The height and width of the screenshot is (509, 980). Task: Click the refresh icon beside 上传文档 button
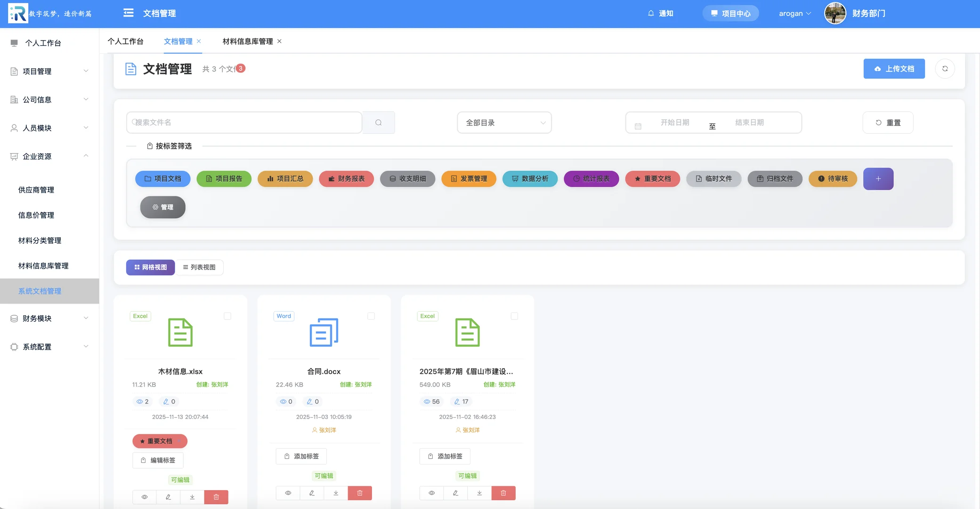[945, 68]
